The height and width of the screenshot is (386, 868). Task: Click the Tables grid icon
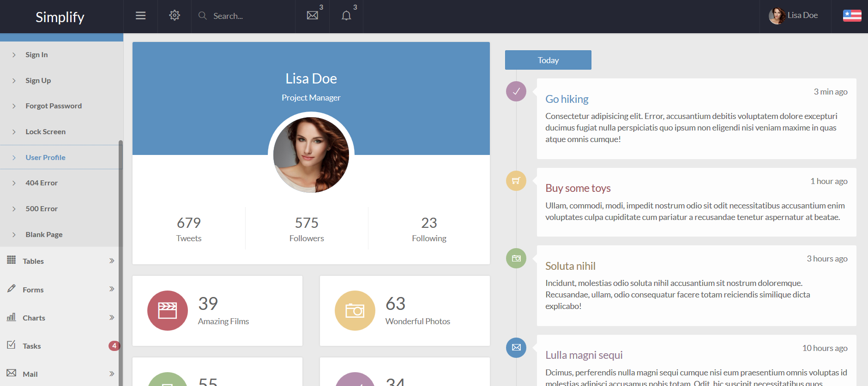(x=12, y=260)
